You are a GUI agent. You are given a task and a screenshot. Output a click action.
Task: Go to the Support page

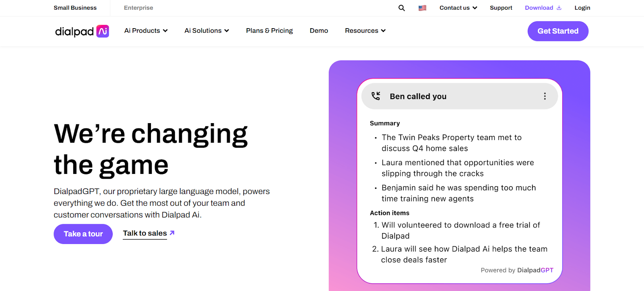[x=501, y=8]
